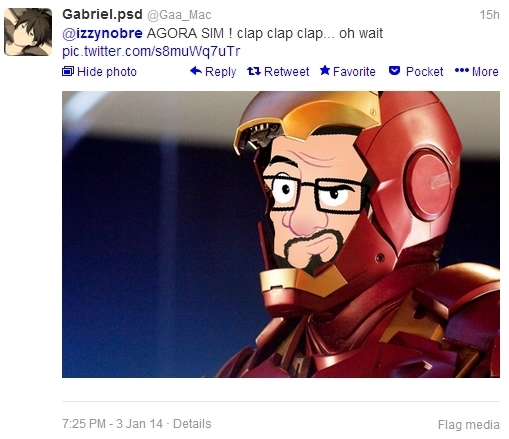Click the Retweet arrows icon
This screenshot has width=509, height=439.
(254, 71)
